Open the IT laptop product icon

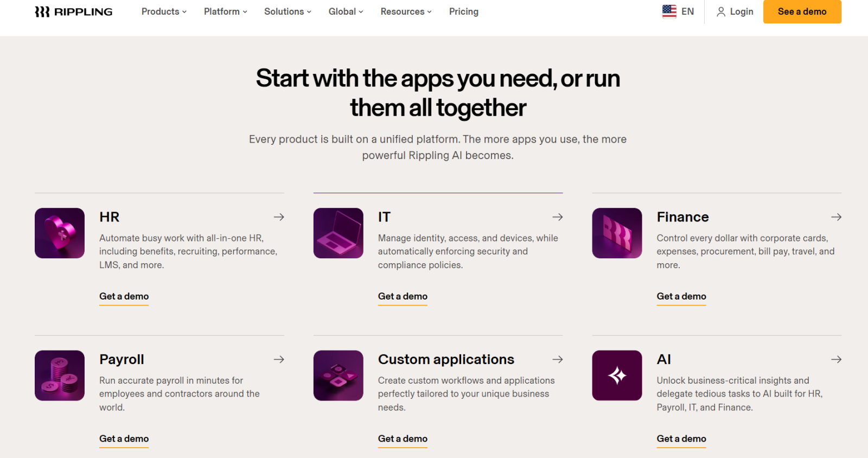339,233
